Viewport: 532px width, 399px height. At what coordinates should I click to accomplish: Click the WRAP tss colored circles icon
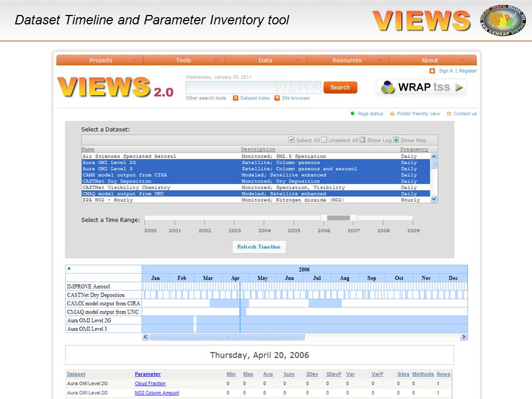tap(387, 87)
